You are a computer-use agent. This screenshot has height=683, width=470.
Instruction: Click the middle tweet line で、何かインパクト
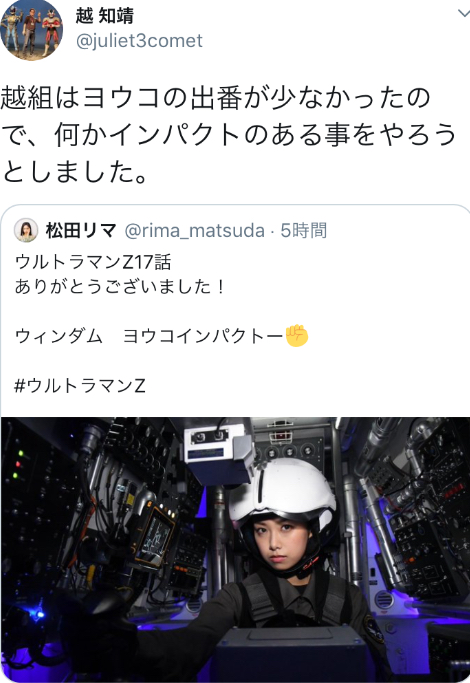click(228, 134)
